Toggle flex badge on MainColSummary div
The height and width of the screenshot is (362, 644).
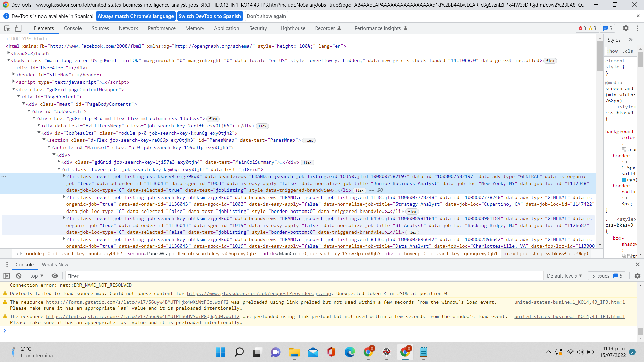[307, 162]
